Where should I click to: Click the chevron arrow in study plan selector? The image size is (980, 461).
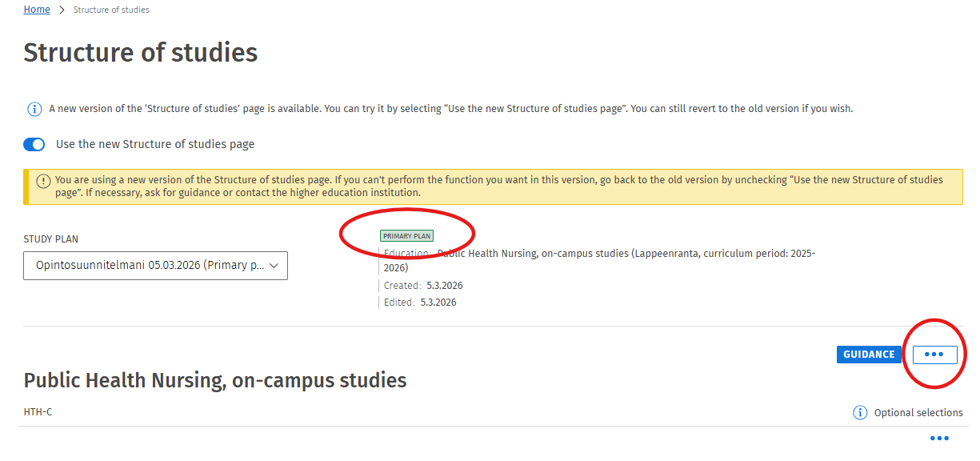pyautogui.click(x=274, y=266)
